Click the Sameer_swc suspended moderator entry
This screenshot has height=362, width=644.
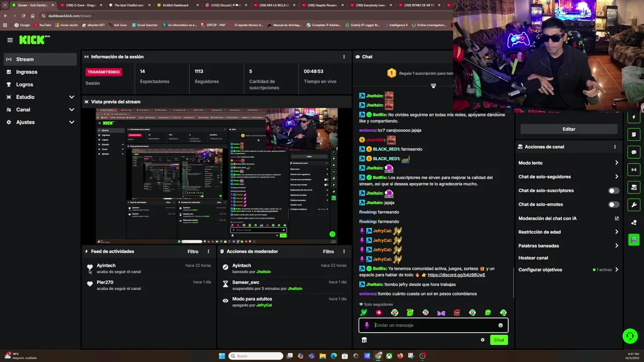285,285
